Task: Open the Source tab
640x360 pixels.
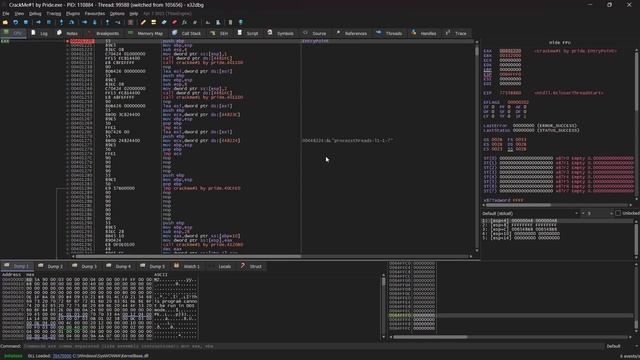Action: (315, 33)
